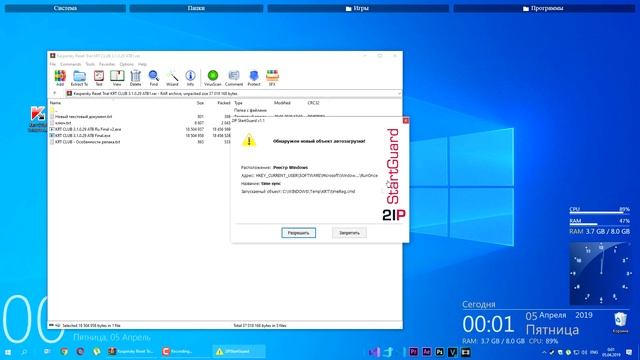
Task: Click the analog clock desktop widget
Action: pos(600,273)
